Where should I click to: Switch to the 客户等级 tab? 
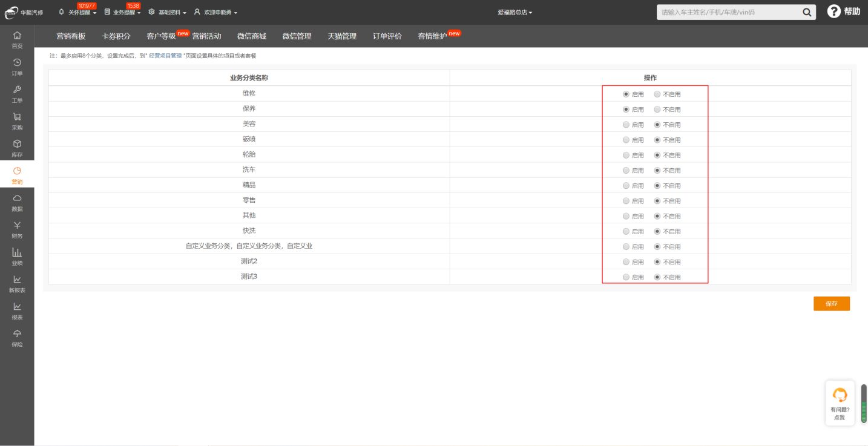pos(161,36)
